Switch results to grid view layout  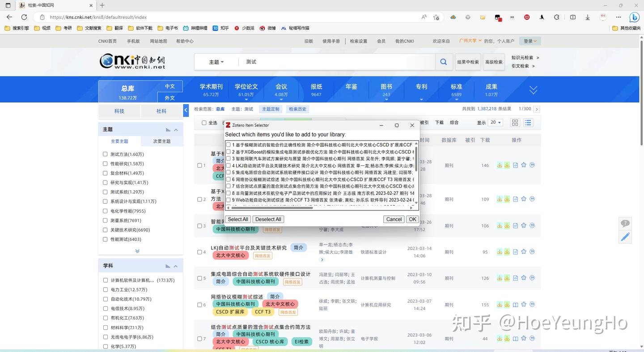[x=515, y=122]
